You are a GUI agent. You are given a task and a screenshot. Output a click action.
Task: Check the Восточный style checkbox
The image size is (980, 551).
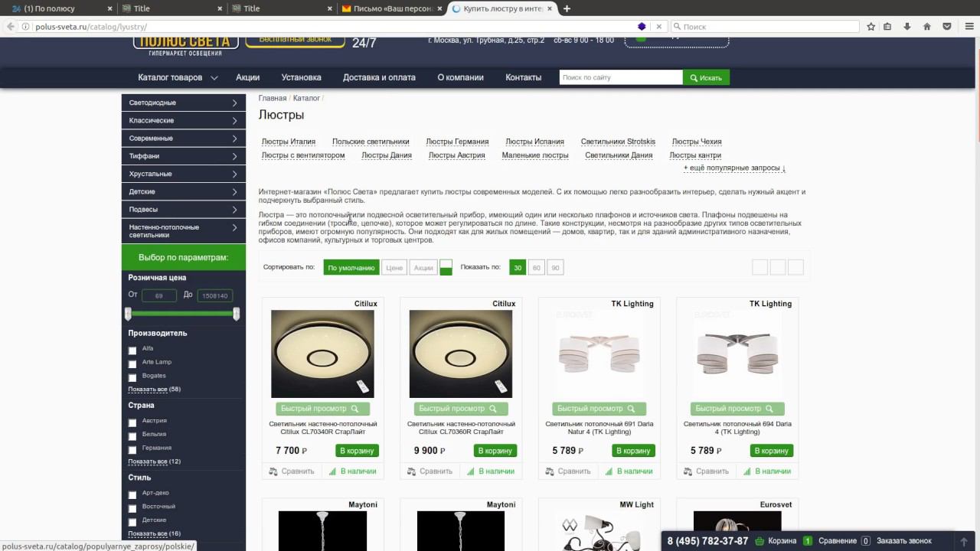(132, 508)
